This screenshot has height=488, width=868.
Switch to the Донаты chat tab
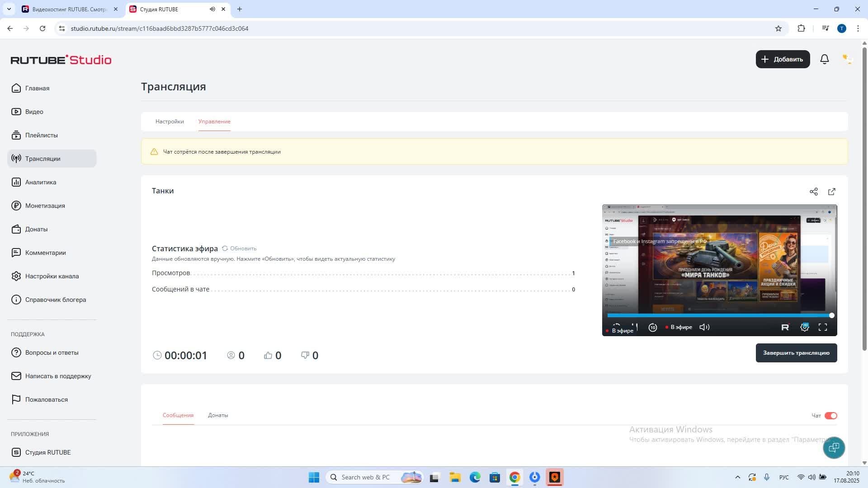tap(218, 415)
